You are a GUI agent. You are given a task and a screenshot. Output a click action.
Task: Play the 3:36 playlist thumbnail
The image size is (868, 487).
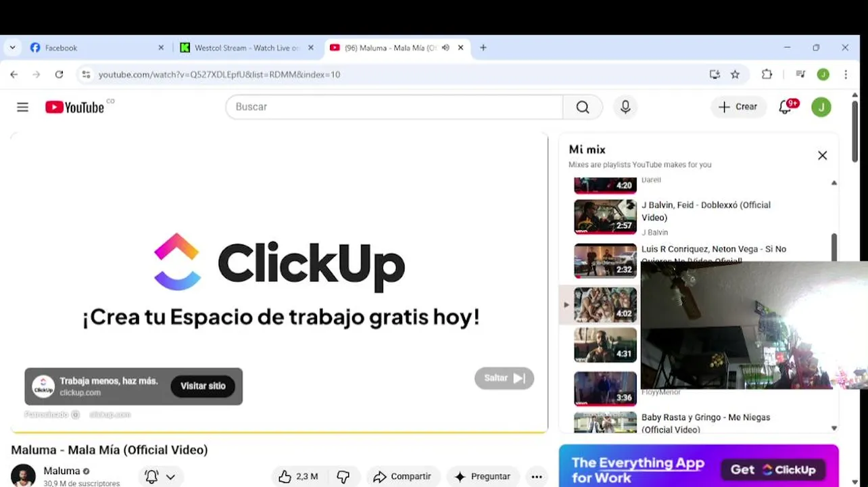pos(605,389)
